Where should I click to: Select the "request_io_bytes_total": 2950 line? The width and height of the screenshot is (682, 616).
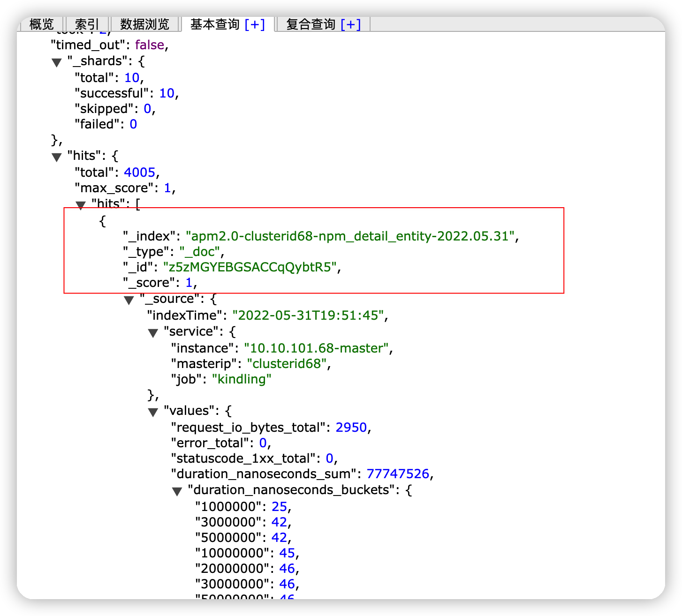[x=271, y=428]
